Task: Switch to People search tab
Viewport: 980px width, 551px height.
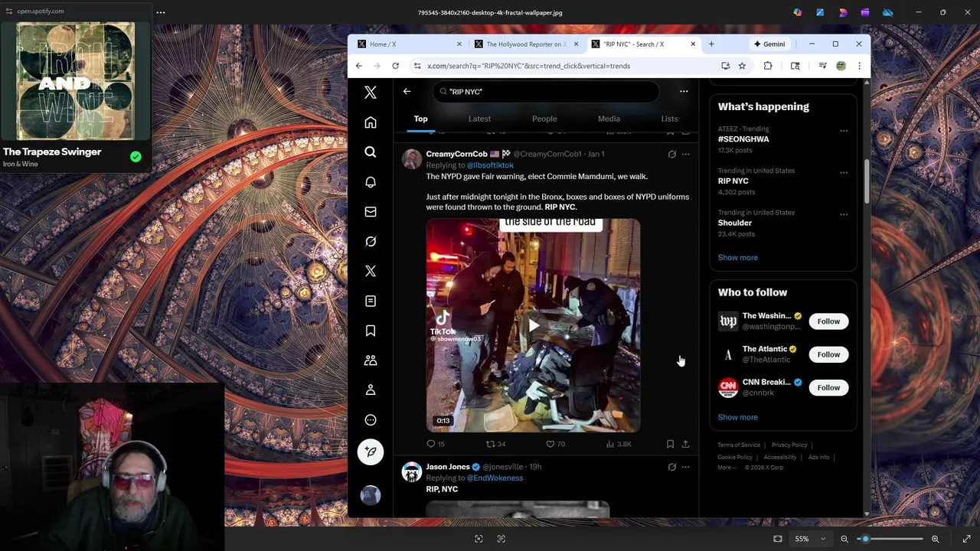Action: tap(544, 119)
